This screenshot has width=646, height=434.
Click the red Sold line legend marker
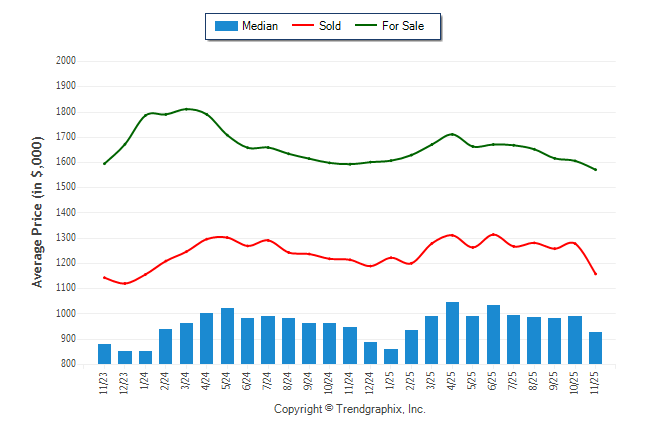click(x=301, y=26)
